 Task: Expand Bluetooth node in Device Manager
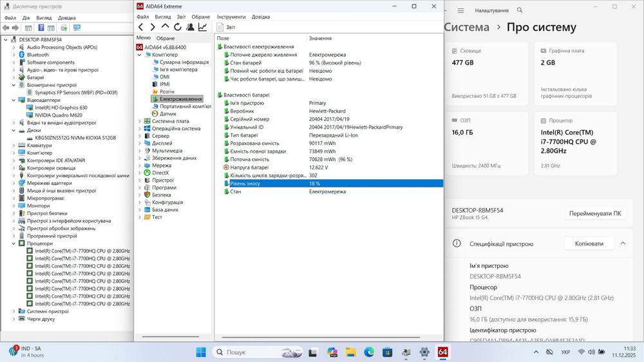pyautogui.click(x=14, y=55)
